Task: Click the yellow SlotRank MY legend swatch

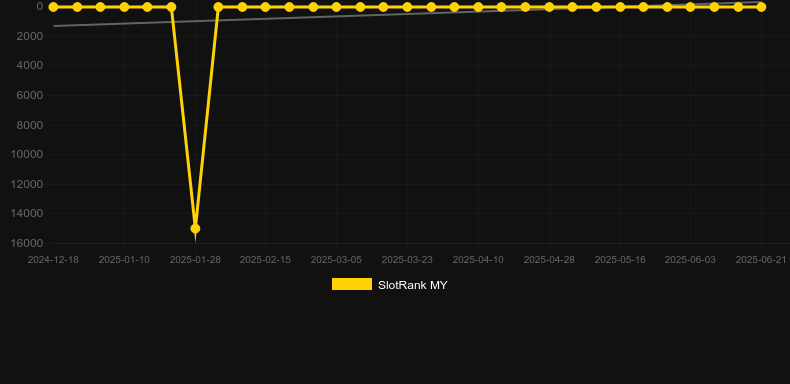Action: point(352,284)
